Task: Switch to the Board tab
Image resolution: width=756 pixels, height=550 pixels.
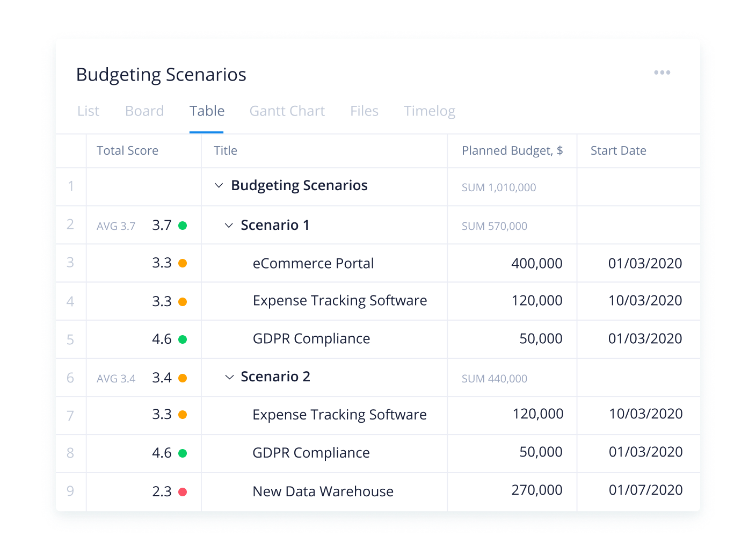Action: point(144,111)
